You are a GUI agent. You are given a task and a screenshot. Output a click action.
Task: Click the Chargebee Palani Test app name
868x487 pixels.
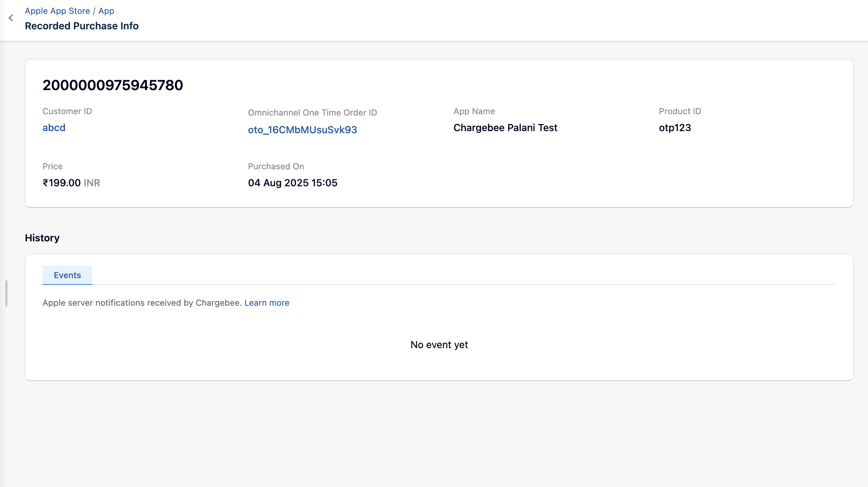505,128
